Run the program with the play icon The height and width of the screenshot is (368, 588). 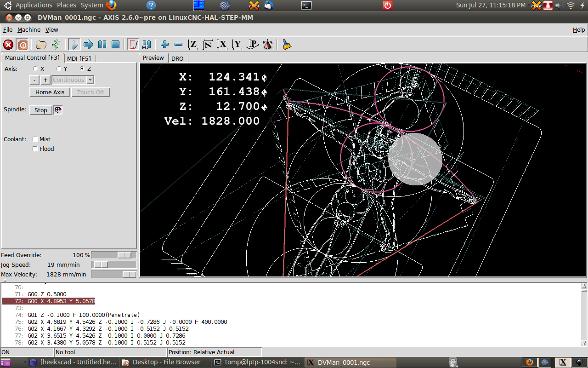coord(74,45)
